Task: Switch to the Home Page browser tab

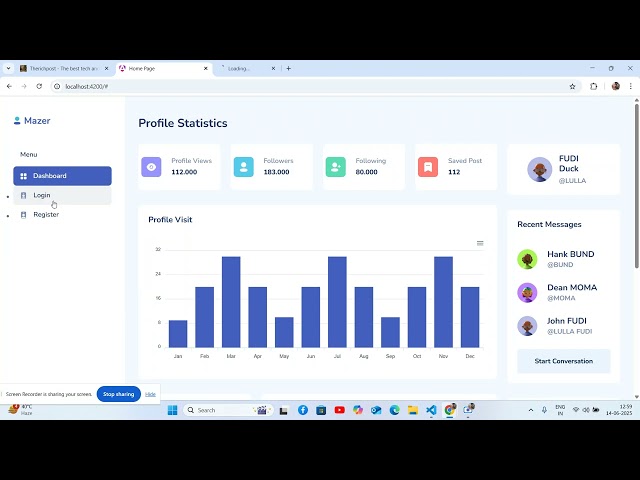Action: coord(163,69)
